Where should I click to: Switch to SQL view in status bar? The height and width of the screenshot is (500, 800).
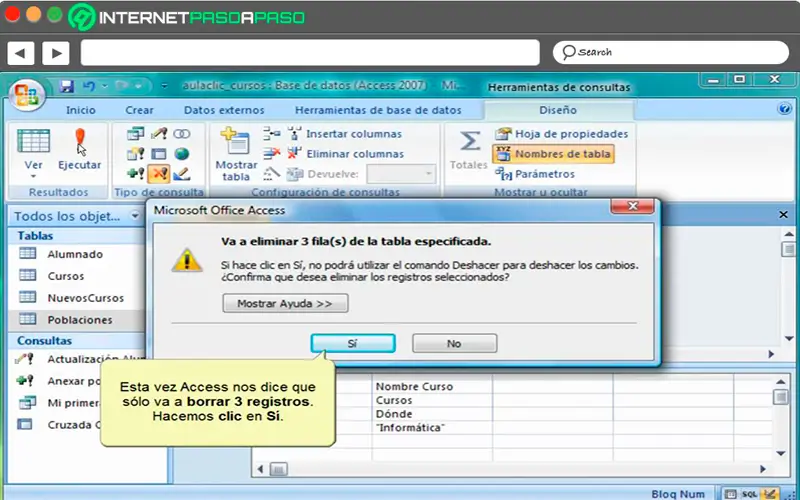pyautogui.click(x=749, y=494)
